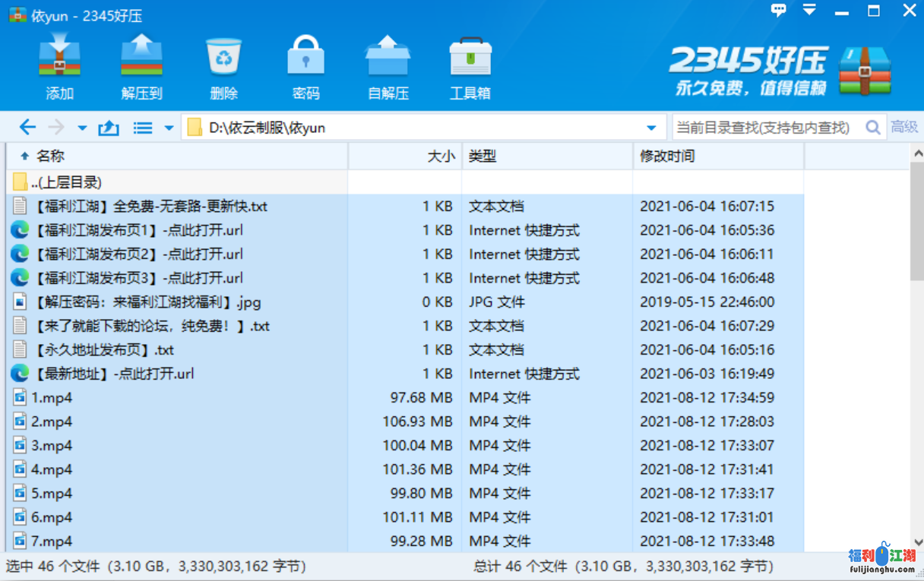Screen dimensions: 924x581
Task: Expand the view mode dropdown arrow
Action: (169, 128)
